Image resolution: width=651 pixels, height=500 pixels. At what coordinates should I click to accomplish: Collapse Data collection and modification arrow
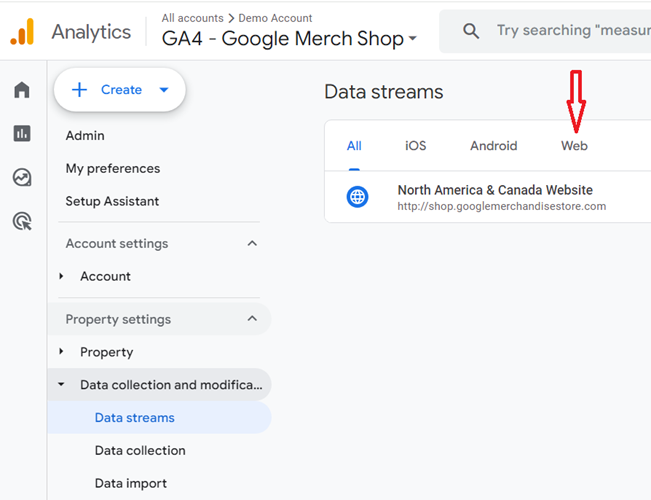click(x=61, y=385)
